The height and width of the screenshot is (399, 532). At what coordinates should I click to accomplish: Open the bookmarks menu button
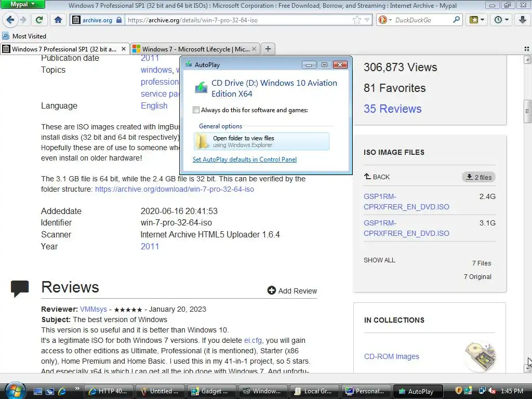pyautogui.click(x=477, y=20)
